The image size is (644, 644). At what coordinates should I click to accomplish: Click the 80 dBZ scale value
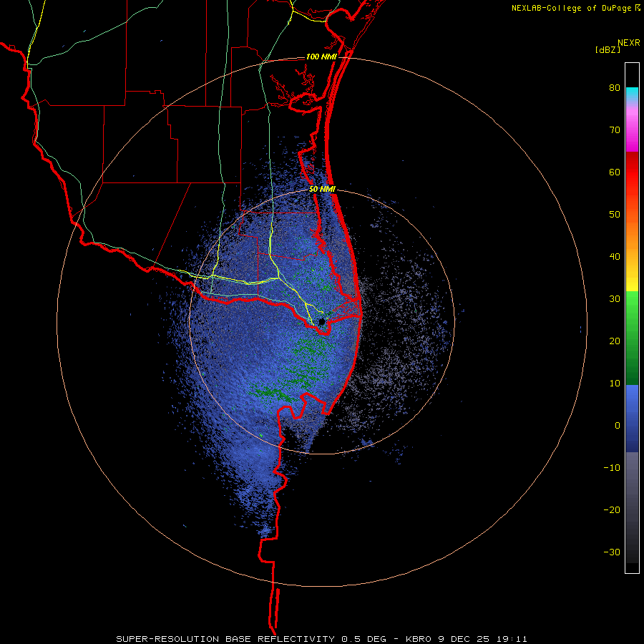(615, 88)
